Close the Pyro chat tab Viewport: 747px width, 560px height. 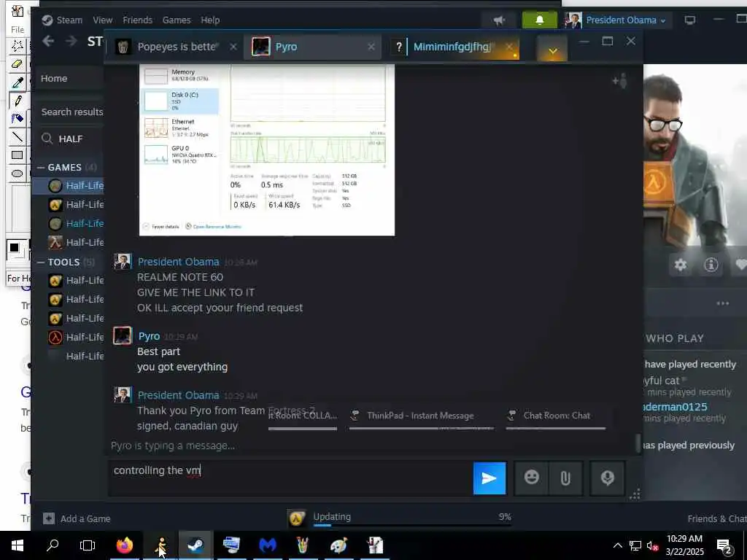(371, 47)
